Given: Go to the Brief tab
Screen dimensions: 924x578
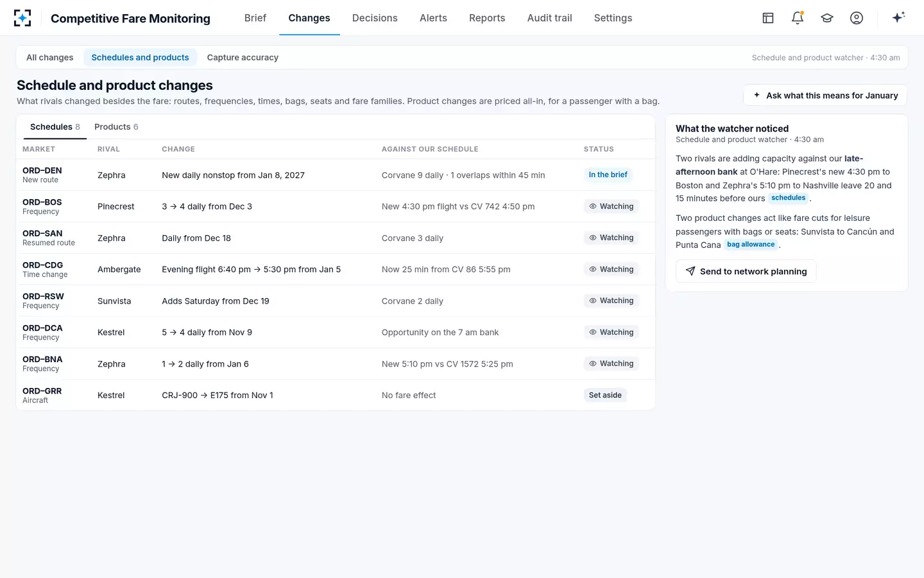Looking at the screenshot, I should click(255, 18).
